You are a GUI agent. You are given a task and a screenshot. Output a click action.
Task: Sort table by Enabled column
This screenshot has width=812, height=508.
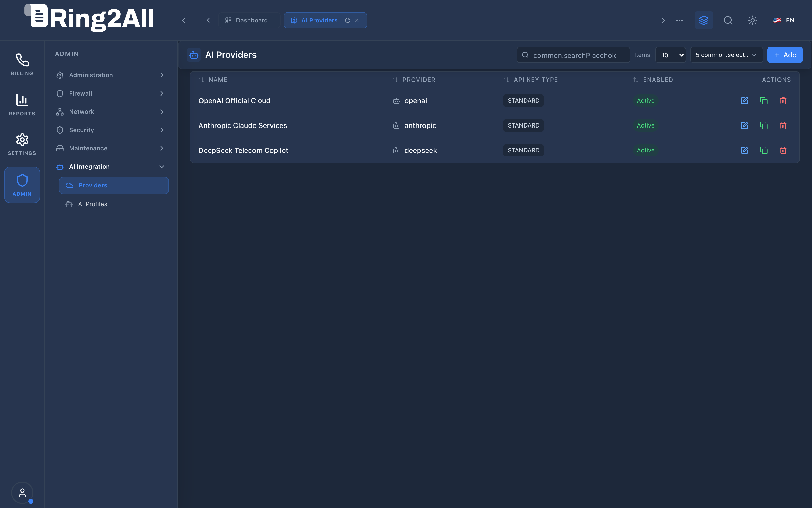(653, 80)
